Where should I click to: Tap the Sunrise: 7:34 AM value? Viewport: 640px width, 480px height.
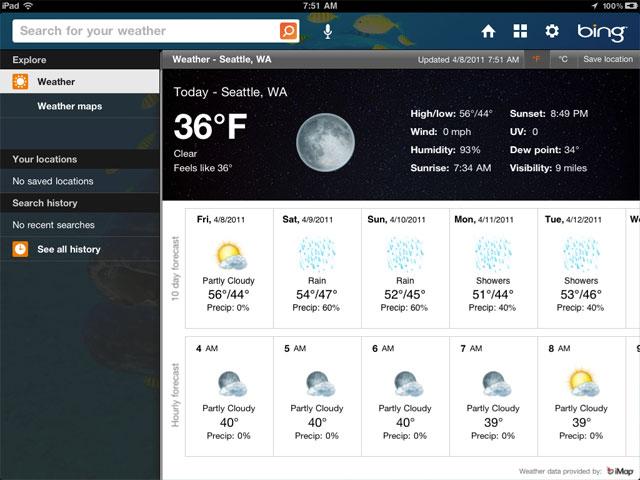click(x=451, y=168)
